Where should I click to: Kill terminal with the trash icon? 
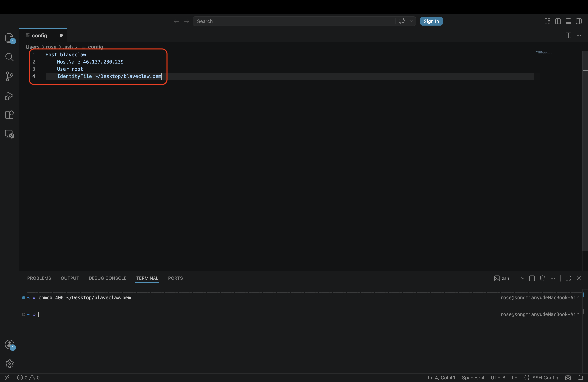coord(542,278)
